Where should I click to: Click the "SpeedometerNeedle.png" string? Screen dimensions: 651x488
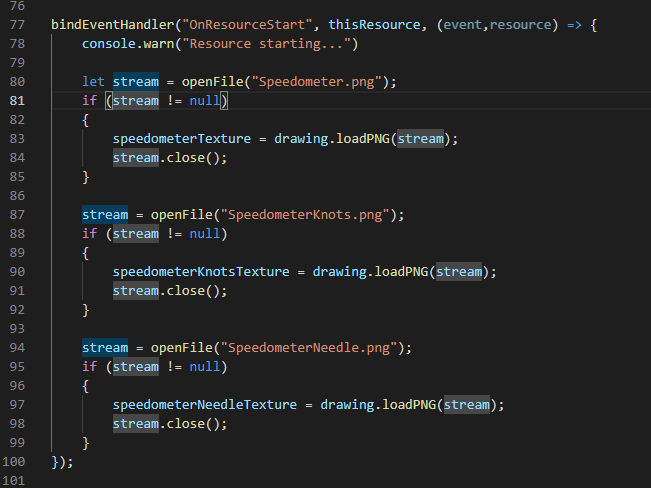pos(316,348)
